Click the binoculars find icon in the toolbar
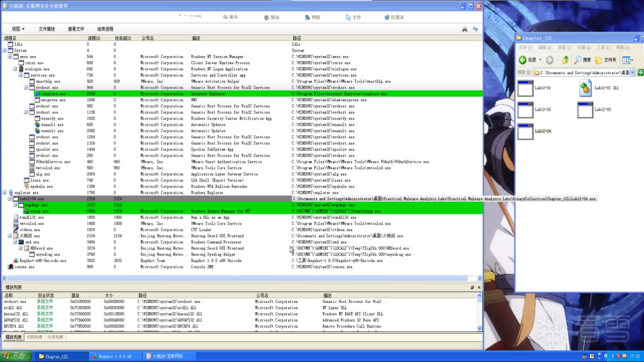644x362 pixels. 465,29
